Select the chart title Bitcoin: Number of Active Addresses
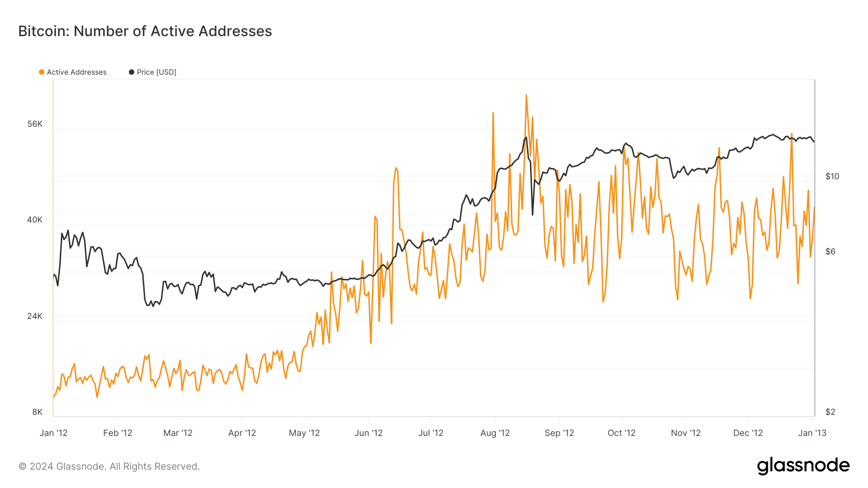Screen dimensions: 868x488 (145, 31)
